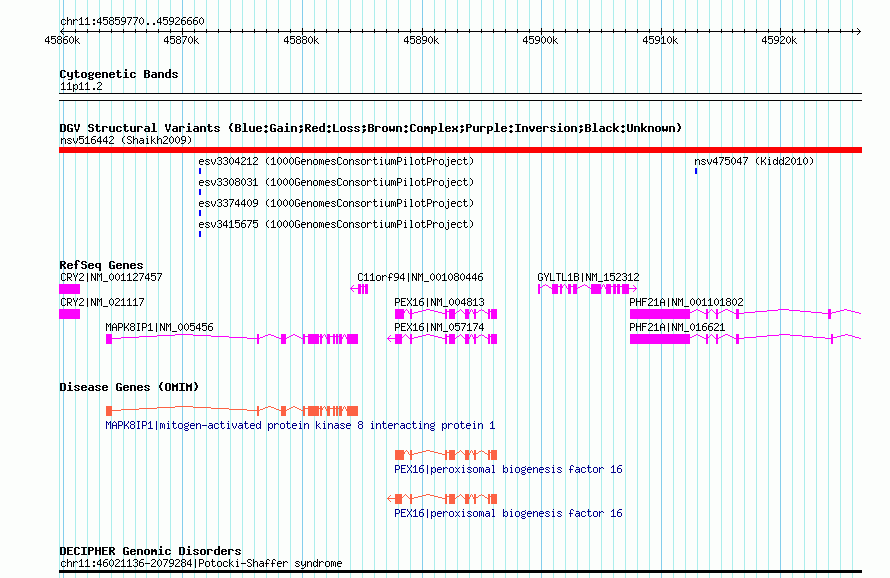Click the PEX16|NM_004813 gene label
Image resolution: width=890 pixels, height=578 pixels.
tap(439, 302)
